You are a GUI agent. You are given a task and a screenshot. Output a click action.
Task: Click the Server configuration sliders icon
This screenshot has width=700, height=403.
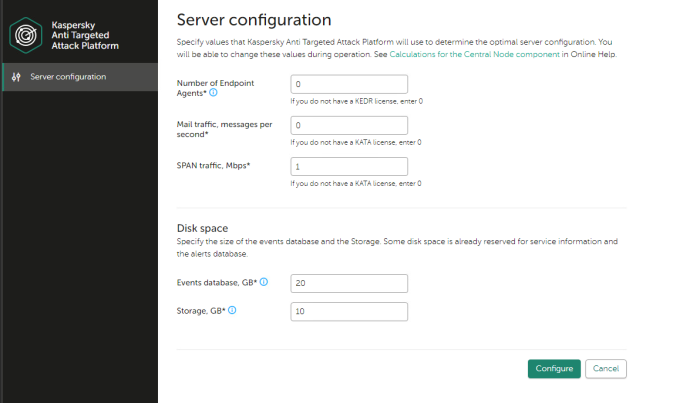click(x=16, y=77)
